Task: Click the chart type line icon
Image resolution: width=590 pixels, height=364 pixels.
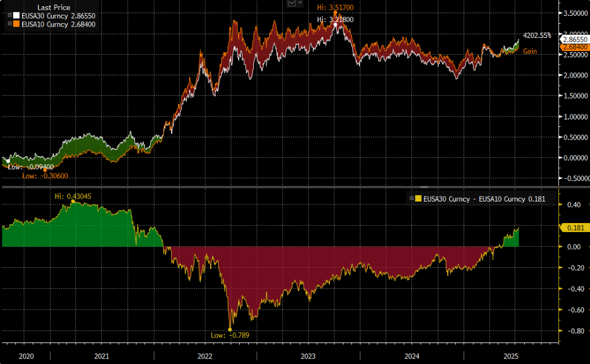Action: [292, 3]
